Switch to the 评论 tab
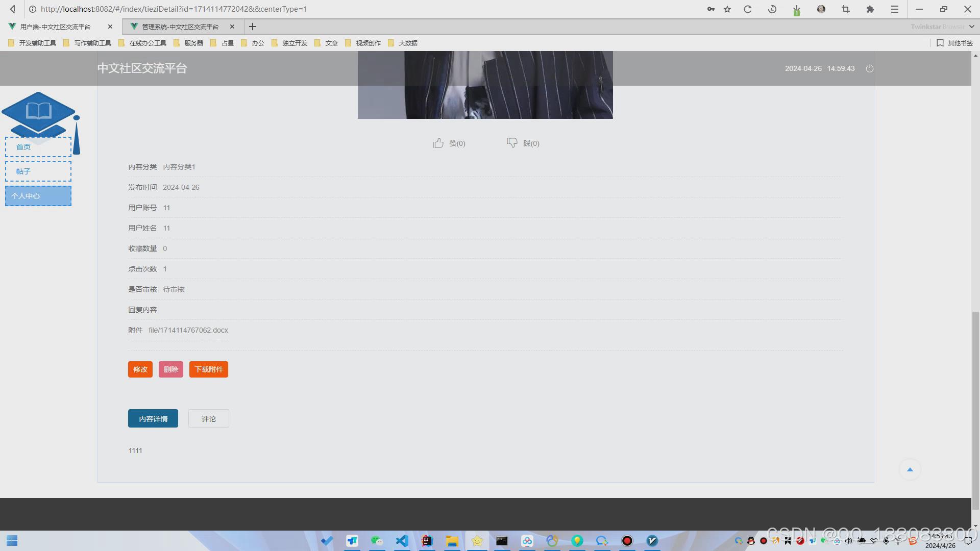This screenshot has height=551, width=980. 208,419
